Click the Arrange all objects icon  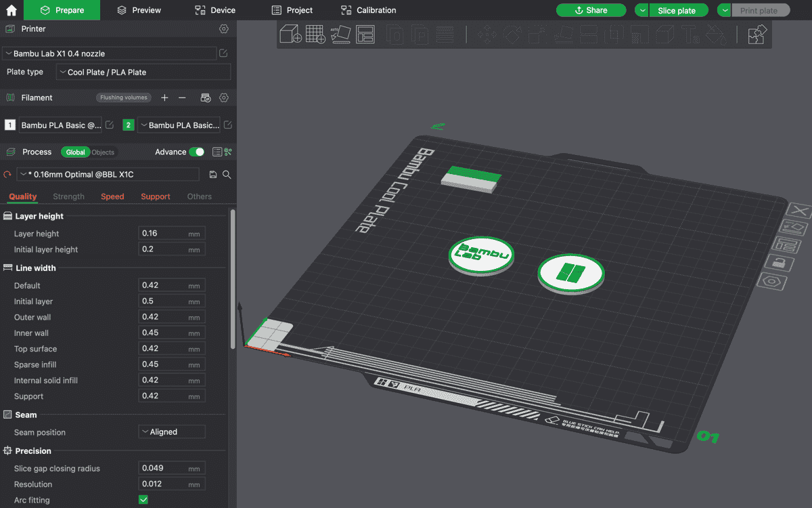coord(365,34)
